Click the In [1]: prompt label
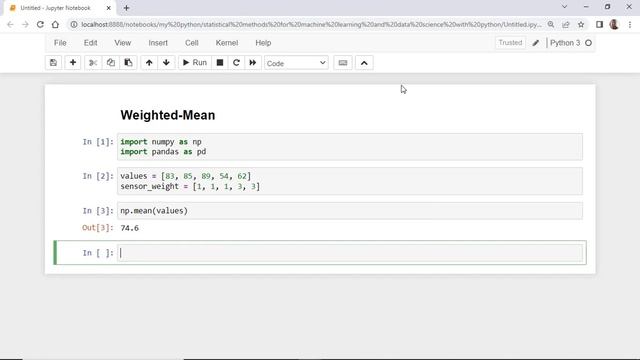Image resolution: width=640 pixels, height=360 pixels. (x=98, y=142)
